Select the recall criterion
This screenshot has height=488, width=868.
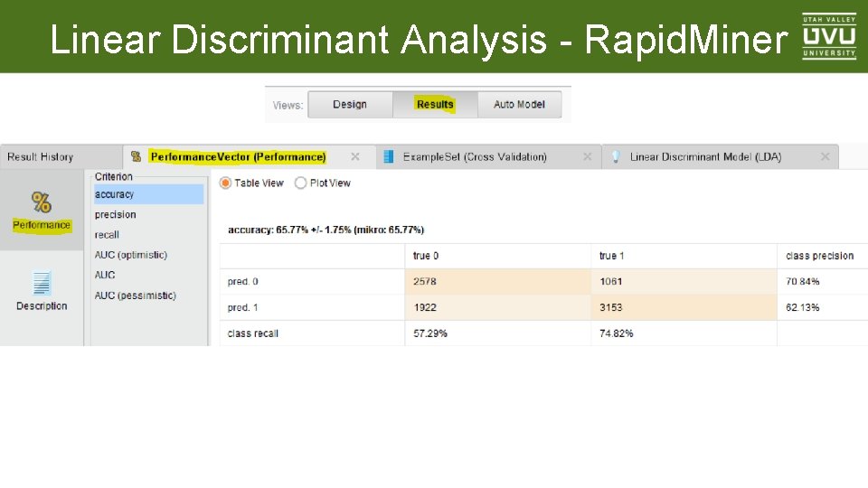[149, 235]
